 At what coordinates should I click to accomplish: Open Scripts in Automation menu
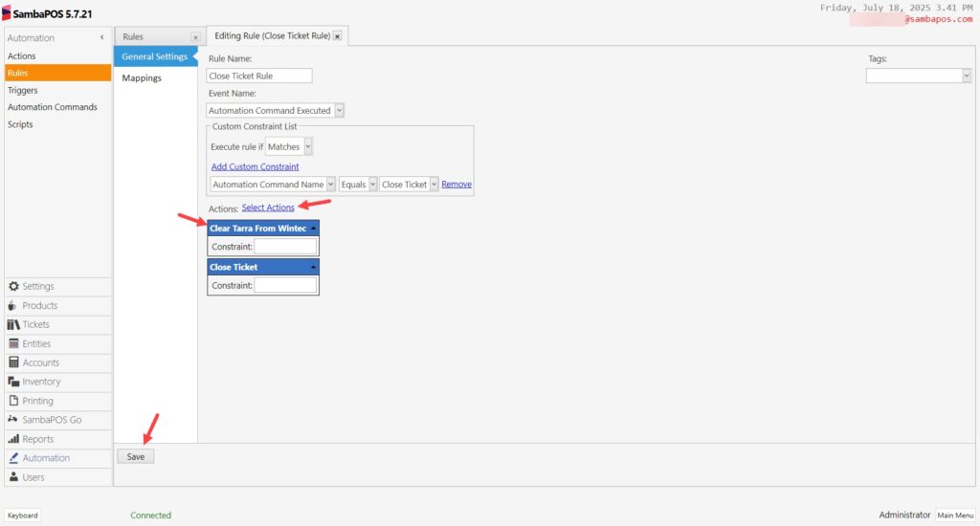(x=57, y=124)
